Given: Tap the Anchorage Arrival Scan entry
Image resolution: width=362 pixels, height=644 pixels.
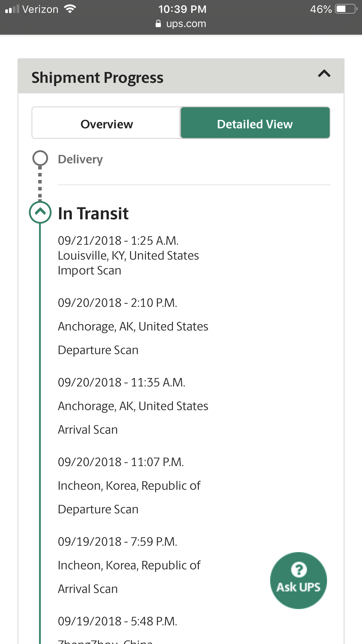Looking at the screenshot, I should 133,406.
